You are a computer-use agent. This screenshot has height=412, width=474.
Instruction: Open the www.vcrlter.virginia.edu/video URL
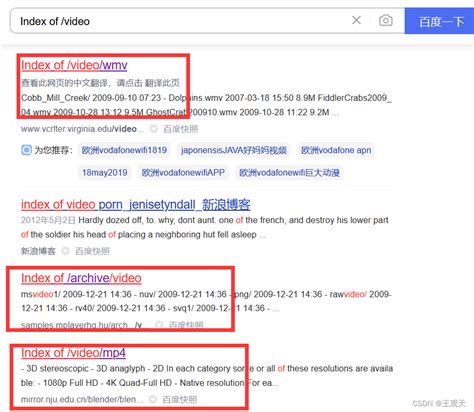point(82,129)
